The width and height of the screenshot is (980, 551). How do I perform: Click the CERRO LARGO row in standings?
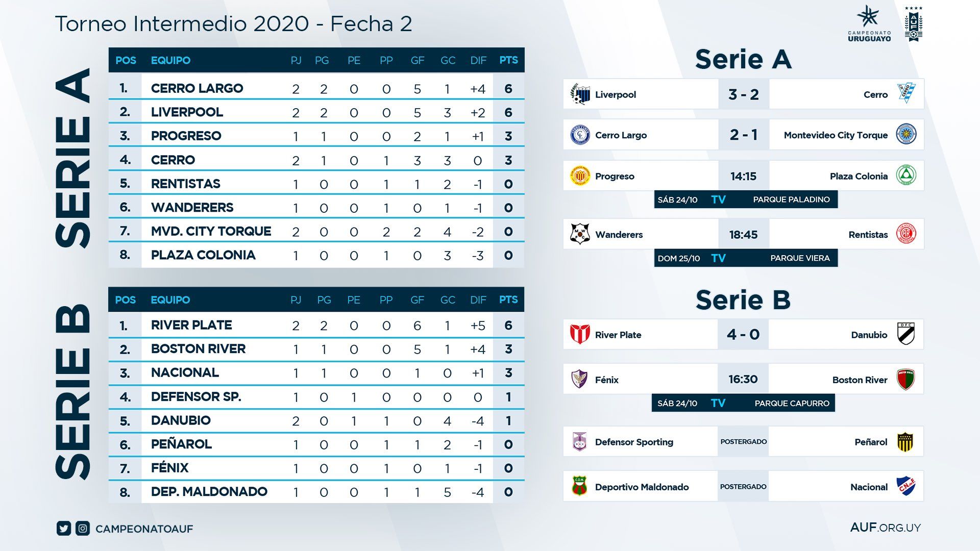click(x=197, y=88)
